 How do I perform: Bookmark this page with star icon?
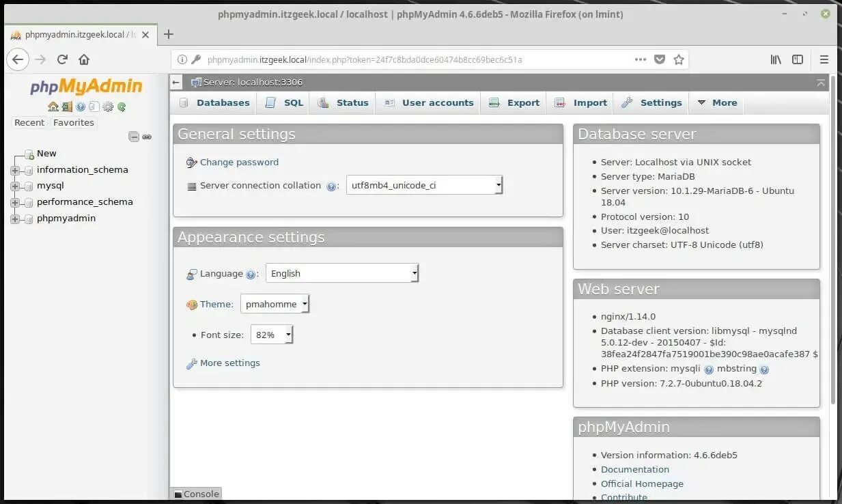point(679,59)
